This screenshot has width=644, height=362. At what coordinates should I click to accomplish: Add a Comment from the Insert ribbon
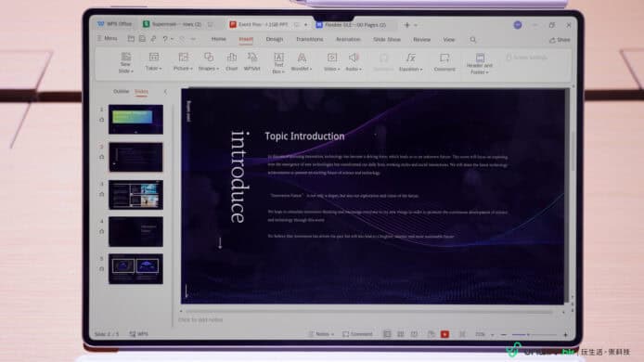444,62
